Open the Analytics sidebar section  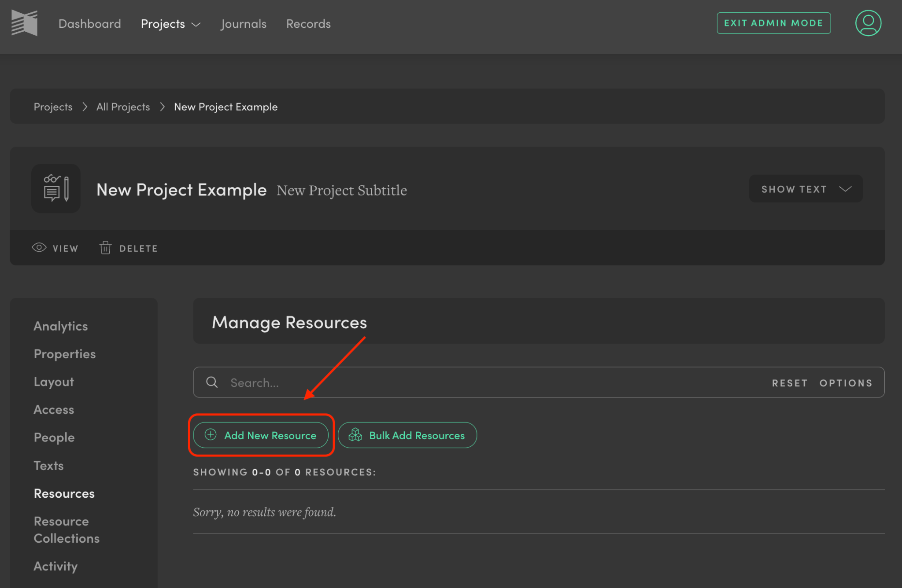(60, 325)
